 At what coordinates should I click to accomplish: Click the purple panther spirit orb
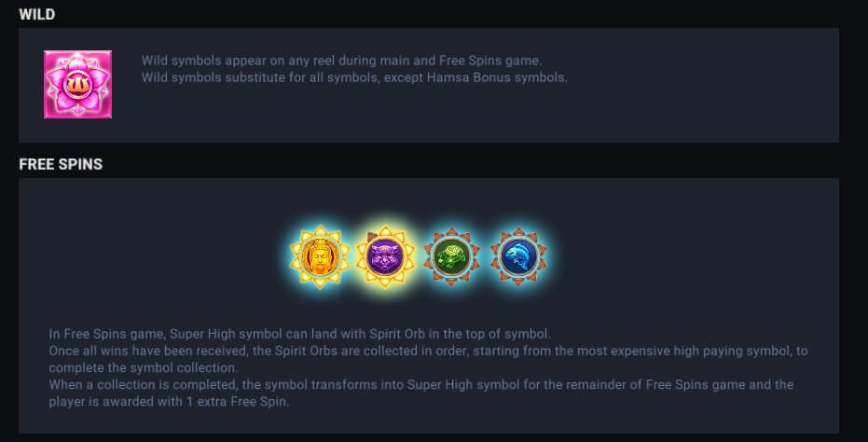(x=385, y=256)
